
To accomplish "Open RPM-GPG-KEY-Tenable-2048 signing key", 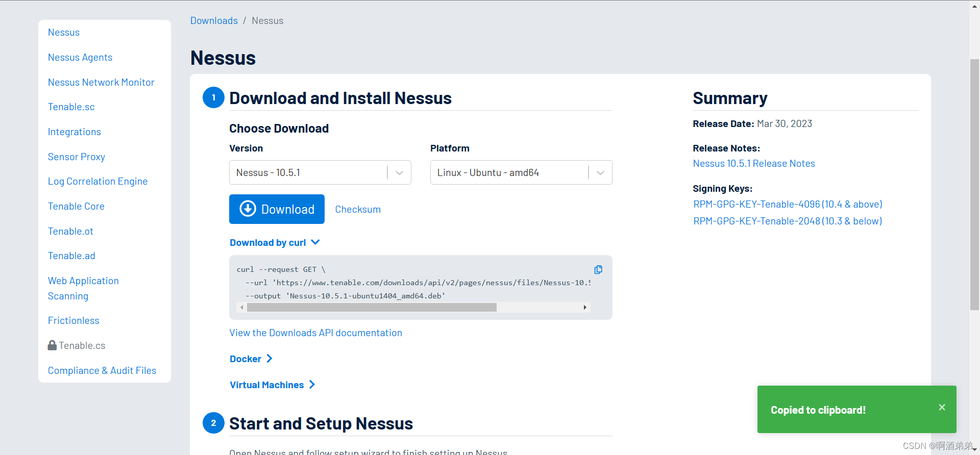I will (788, 221).
